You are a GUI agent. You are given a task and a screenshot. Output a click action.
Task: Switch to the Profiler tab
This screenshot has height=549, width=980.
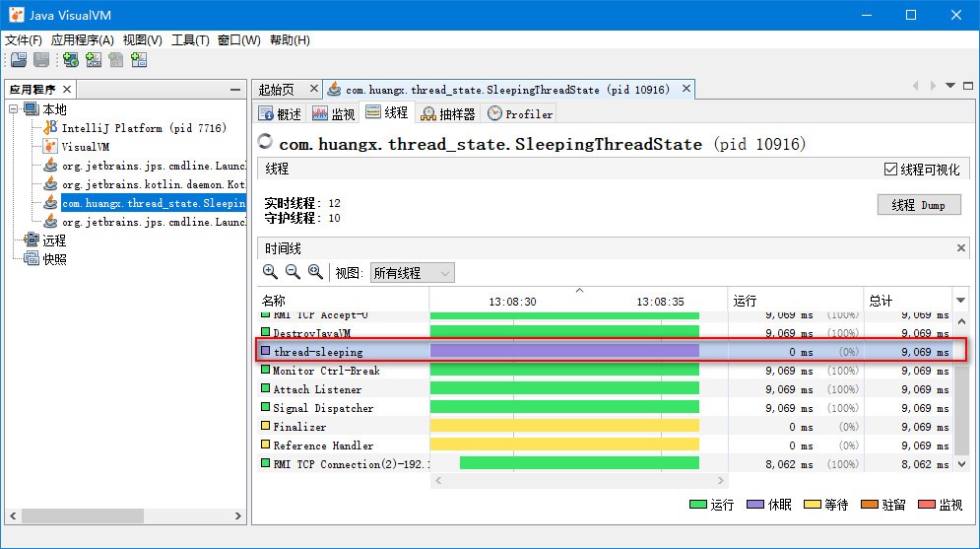520,113
